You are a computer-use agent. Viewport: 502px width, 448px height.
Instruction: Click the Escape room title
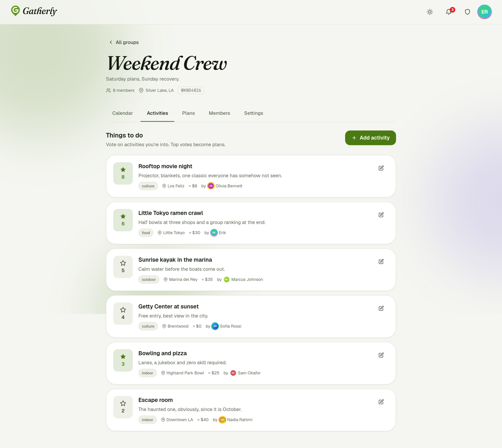click(156, 400)
